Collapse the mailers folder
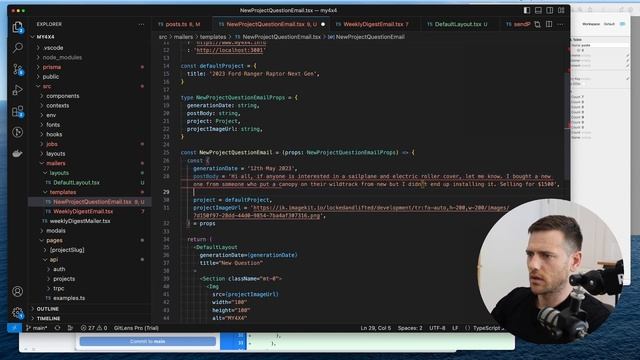This screenshot has height=360, width=640. [56, 163]
